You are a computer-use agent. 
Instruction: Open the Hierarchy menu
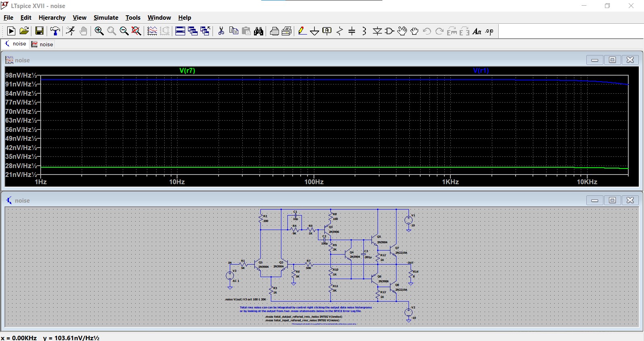click(52, 18)
